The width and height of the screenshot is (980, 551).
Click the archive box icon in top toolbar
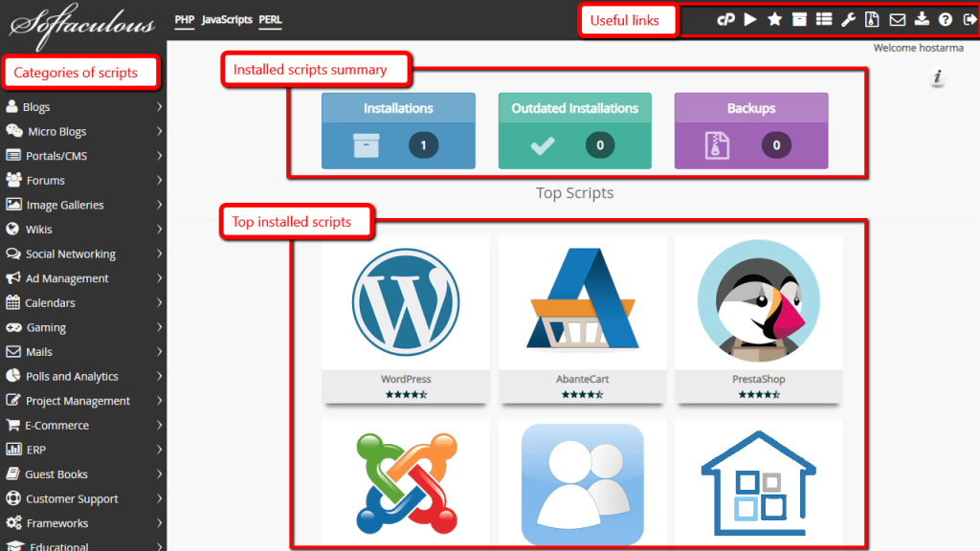pyautogui.click(x=799, y=19)
